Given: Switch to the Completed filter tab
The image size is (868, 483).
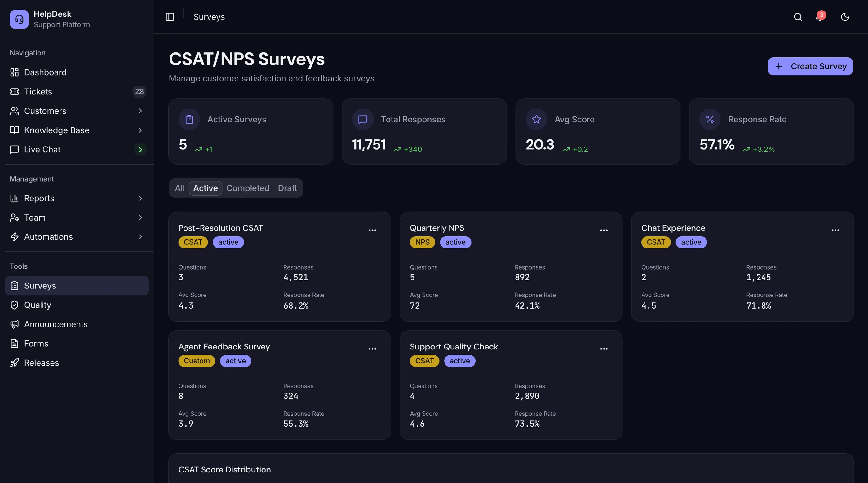Looking at the screenshot, I should (248, 188).
